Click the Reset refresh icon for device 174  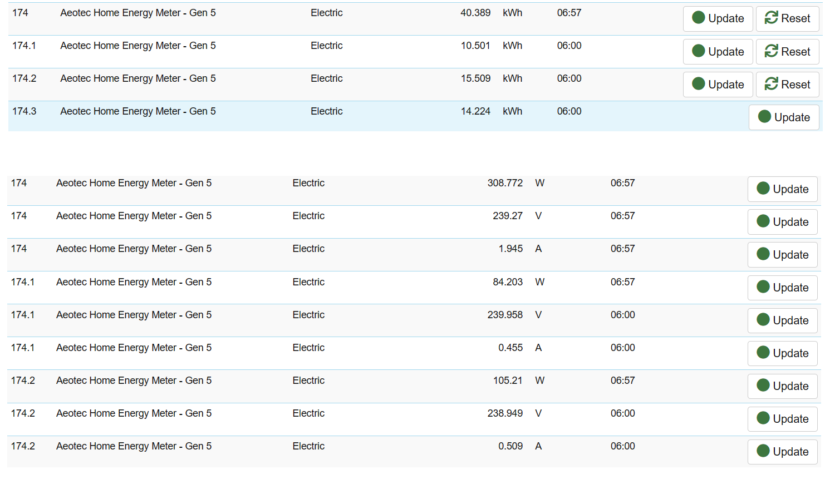771,18
